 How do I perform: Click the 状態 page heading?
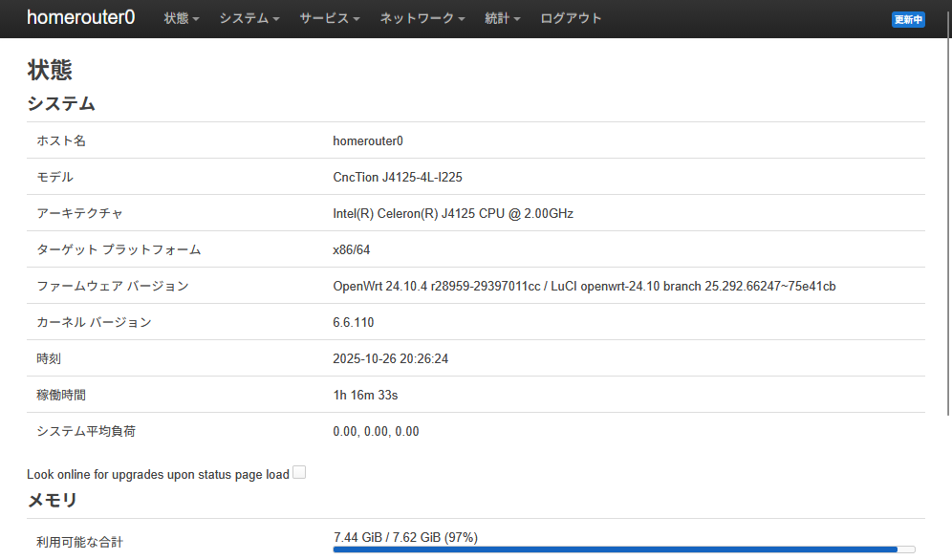[50, 70]
